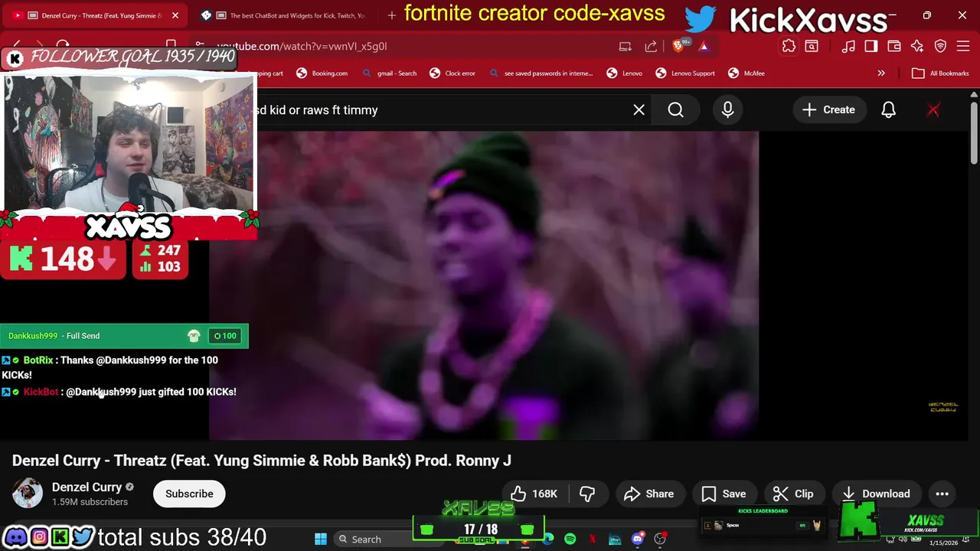Open Spotify from the taskbar
Viewport: 980px width, 551px height.
[x=570, y=540]
